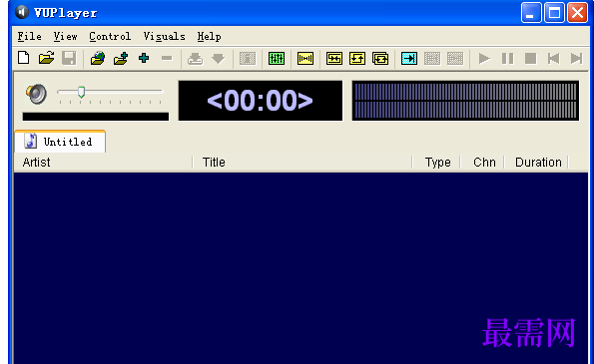
Task: Click the grayed-out tray with down arrow icon
Action: click(x=195, y=59)
